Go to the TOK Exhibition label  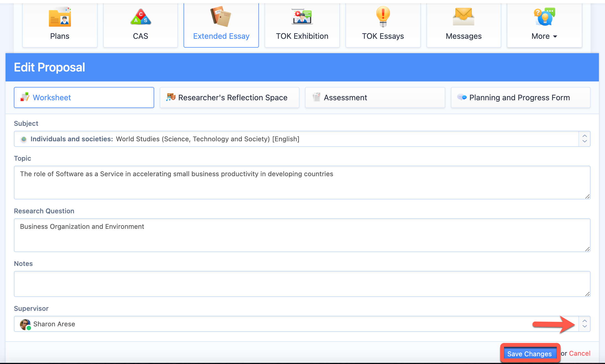302,36
